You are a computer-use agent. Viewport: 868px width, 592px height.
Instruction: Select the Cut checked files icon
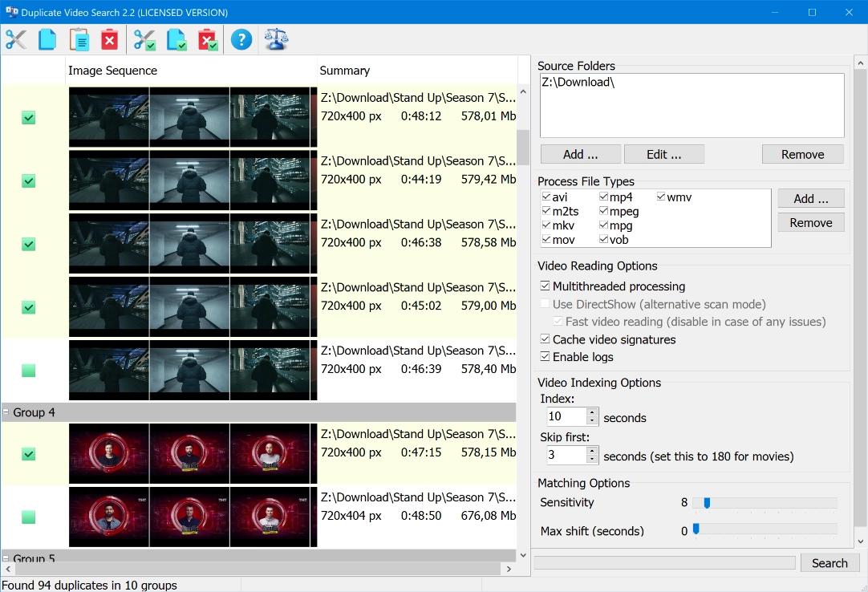pos(144,39)
